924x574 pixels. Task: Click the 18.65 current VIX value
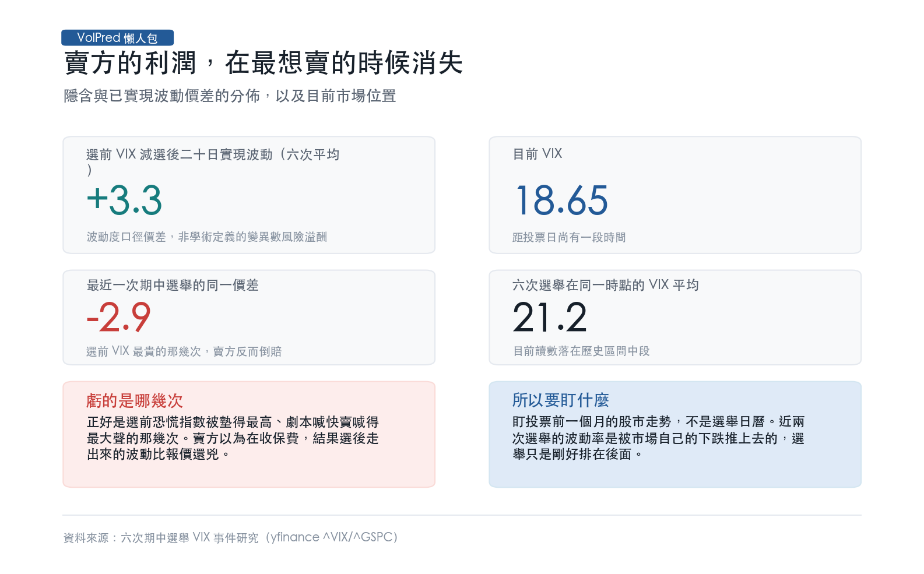(561, 200)
